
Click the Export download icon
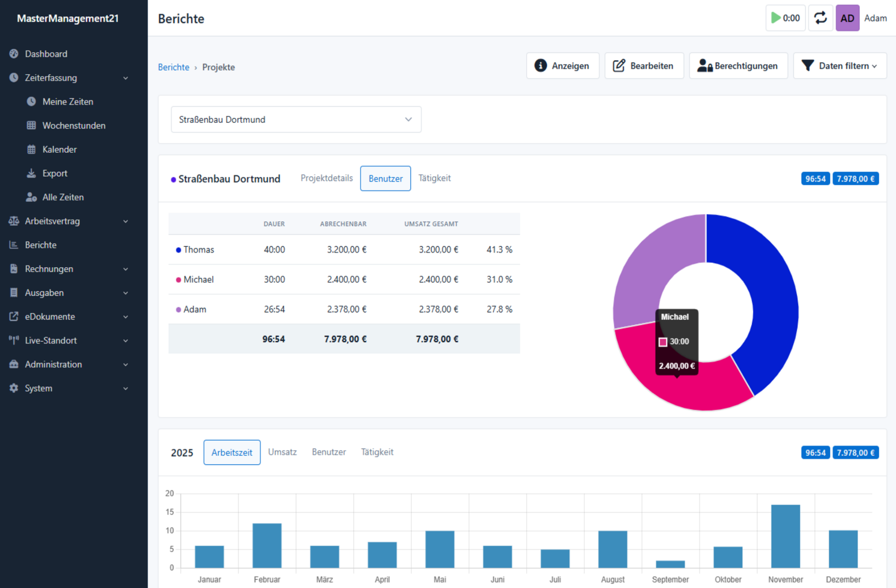(x=31, y=173)
